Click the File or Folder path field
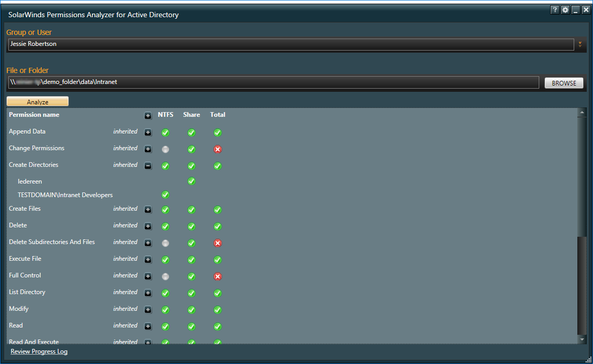 click(x=274, y=82)
